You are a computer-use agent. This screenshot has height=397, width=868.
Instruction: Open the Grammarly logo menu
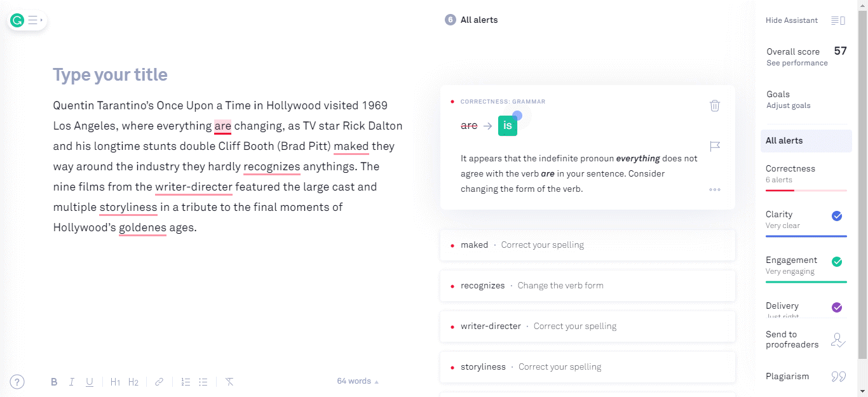(x=17, y=20)
